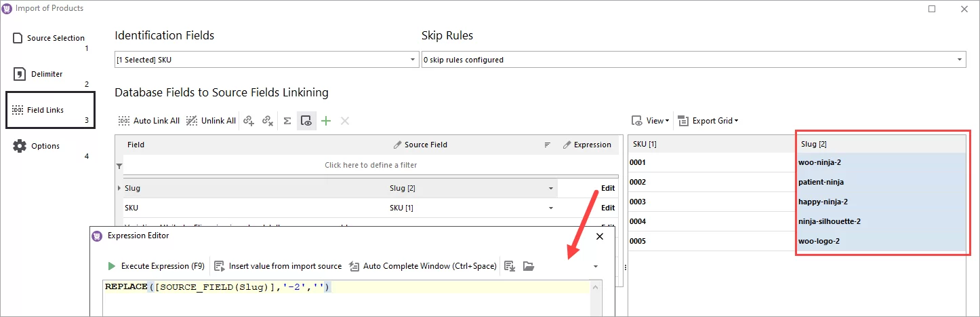Open the Skip Rules dropdown
Viewport: 980px width, 317px height.
point(960,60)
